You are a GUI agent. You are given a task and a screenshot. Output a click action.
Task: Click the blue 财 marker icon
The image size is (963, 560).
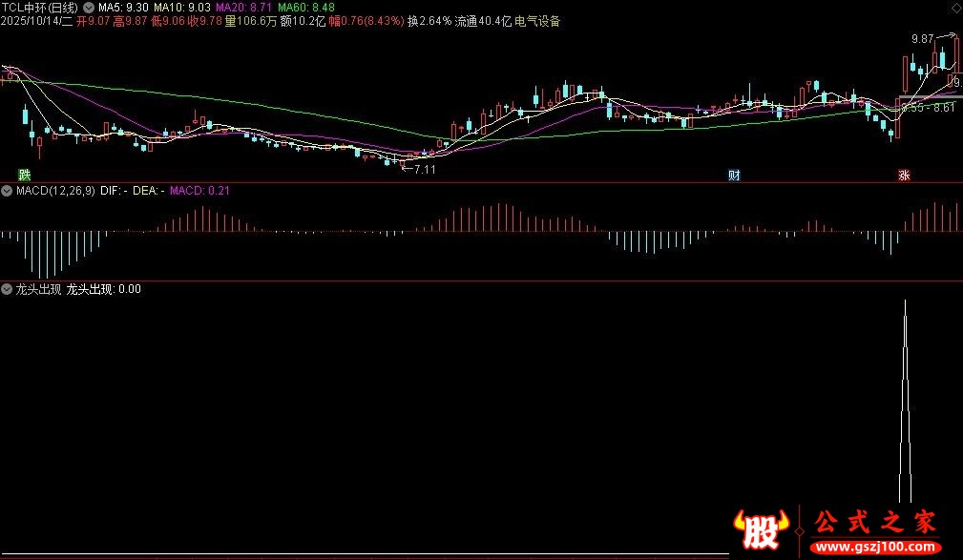coord(734,175)
